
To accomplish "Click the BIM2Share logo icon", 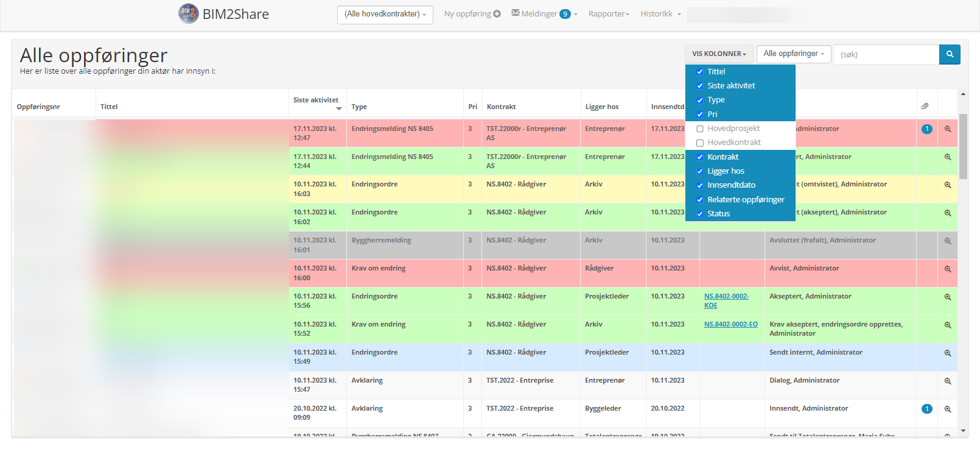I will (x=188, y=13).
